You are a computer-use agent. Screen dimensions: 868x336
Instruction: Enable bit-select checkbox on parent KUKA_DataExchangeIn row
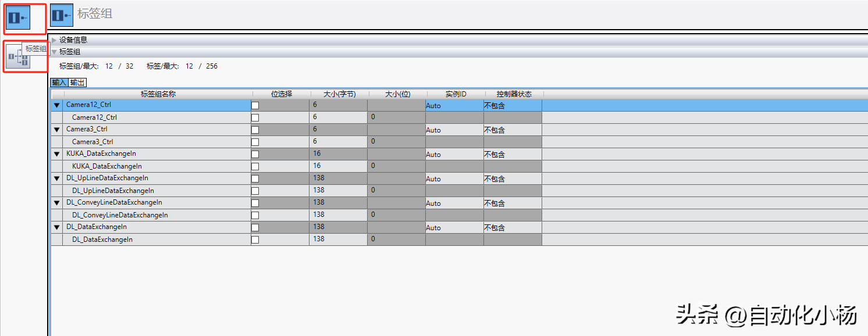255,154
